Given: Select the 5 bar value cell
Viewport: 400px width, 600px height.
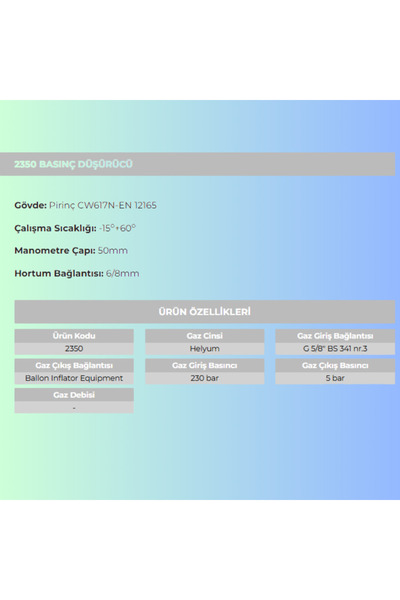Looking at the screenshot, I should click(x=335, y=378).
